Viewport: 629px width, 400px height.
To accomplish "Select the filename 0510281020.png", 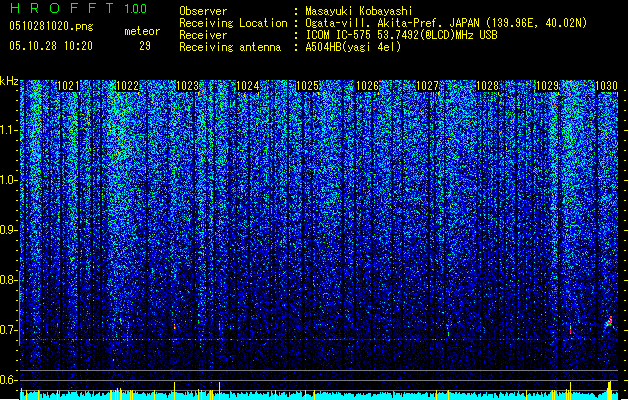I will click(x=51, y=26).
